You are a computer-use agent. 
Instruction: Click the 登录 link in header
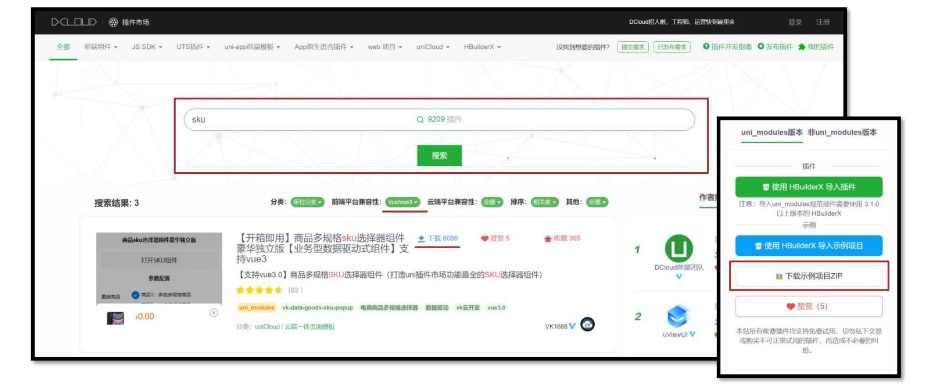795,22
